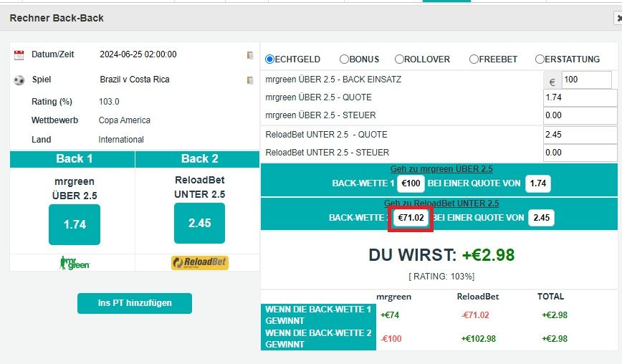Close the Rechner Back-Back dialog
622x364 pixels.
coord(618,18)
